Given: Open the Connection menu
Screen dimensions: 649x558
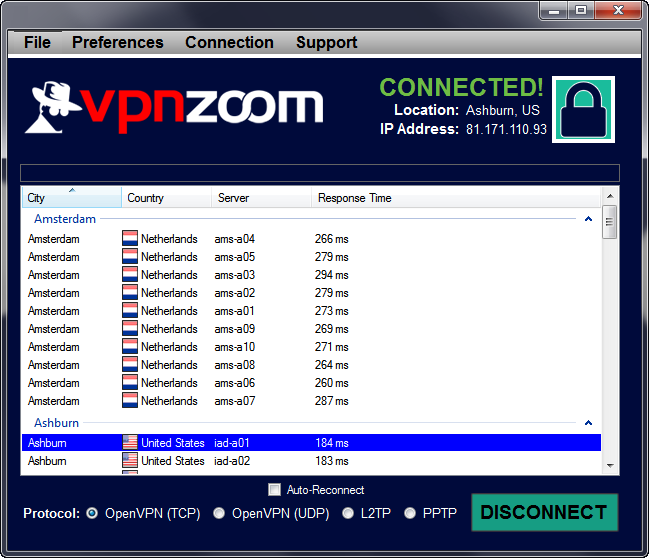Looking at the screenshot, I should click(229, 42).
